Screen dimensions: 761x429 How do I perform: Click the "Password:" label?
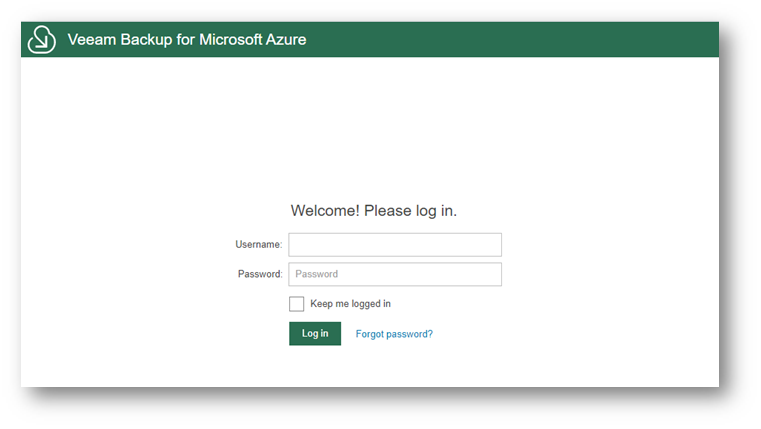pyautogui.click(x=260, y=274)
